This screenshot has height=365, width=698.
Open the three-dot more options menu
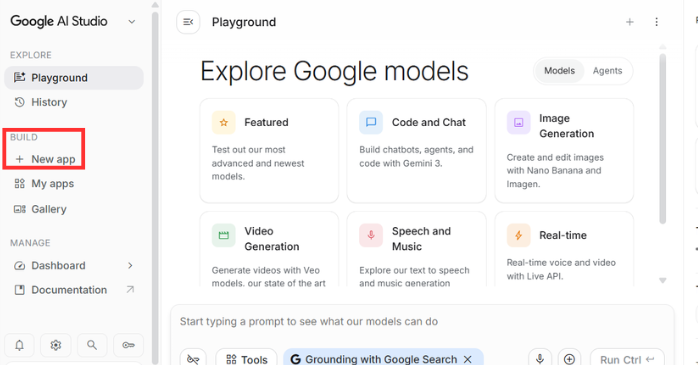pyautogui.click(x=656, y=22)
